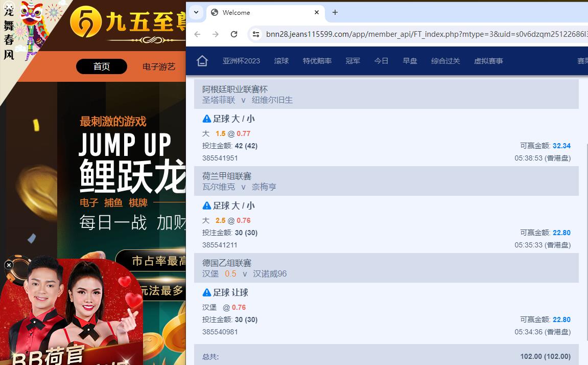Click bet number 385540981

[x=220, y=332]
